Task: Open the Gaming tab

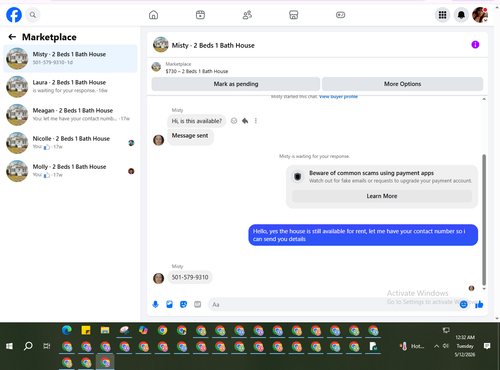Action: (x=340, y=15)
